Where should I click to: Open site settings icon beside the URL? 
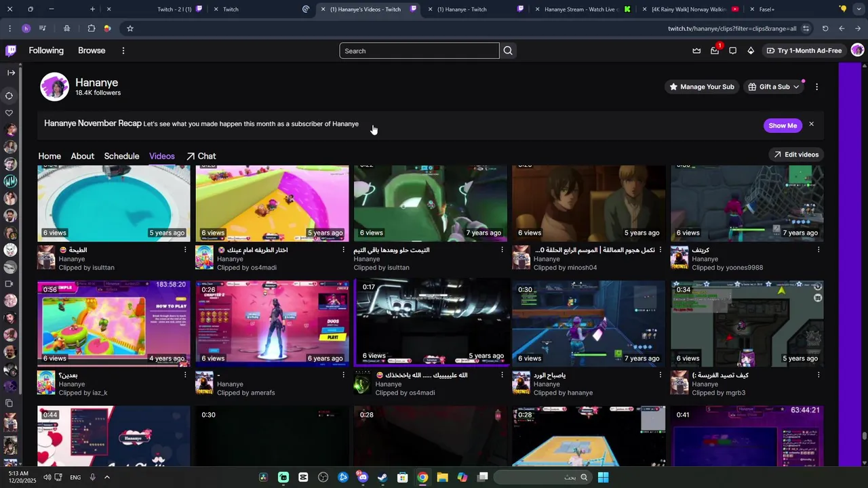tap(806, 28)
